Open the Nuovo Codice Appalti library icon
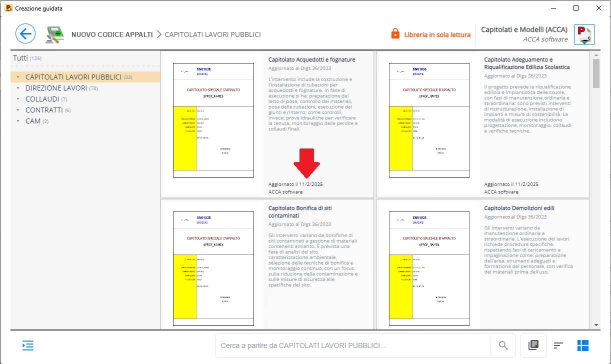 55,34
